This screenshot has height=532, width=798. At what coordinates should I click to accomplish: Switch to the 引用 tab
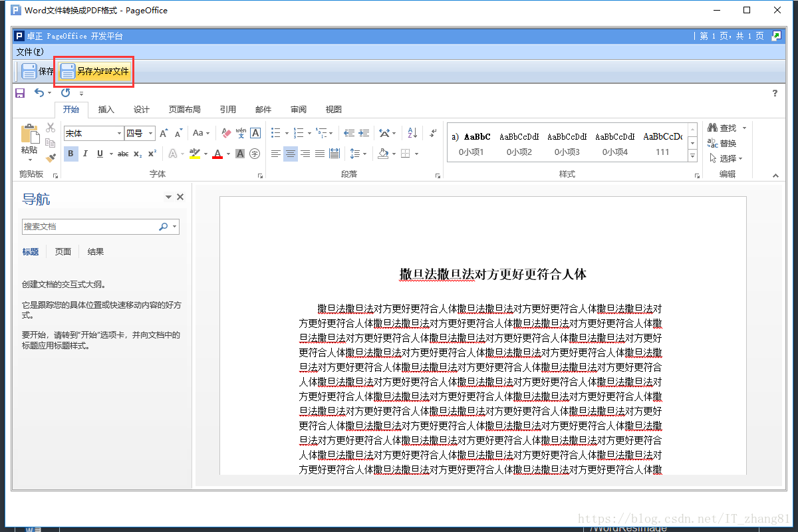pos(228,110)
